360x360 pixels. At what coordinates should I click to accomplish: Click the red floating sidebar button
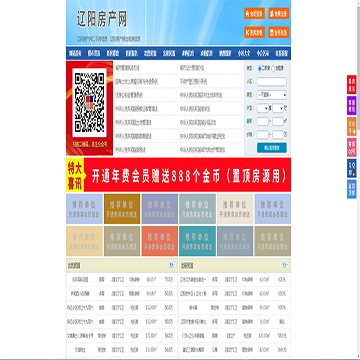tap(352, 85)
